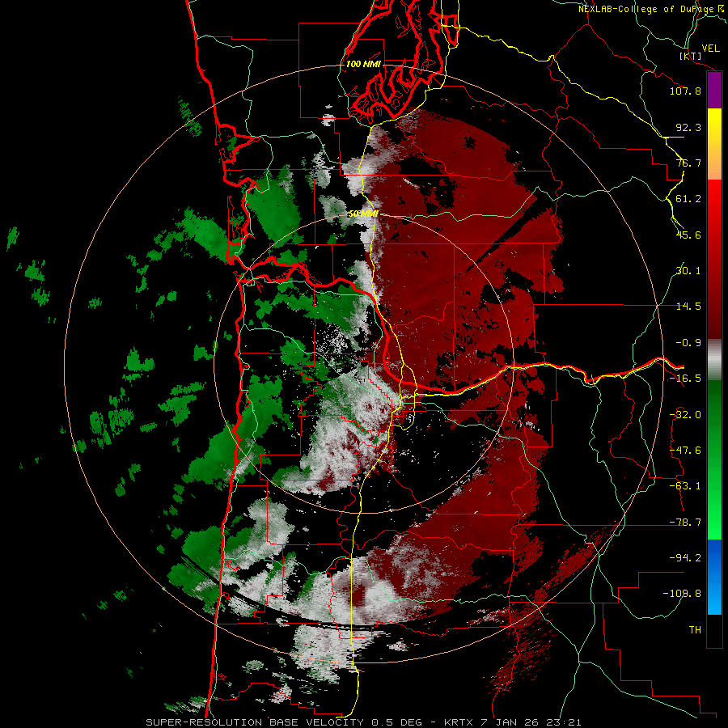Click the purple segment of the color bar
This screenshot has width=728, height=728.
coord(714,91)
